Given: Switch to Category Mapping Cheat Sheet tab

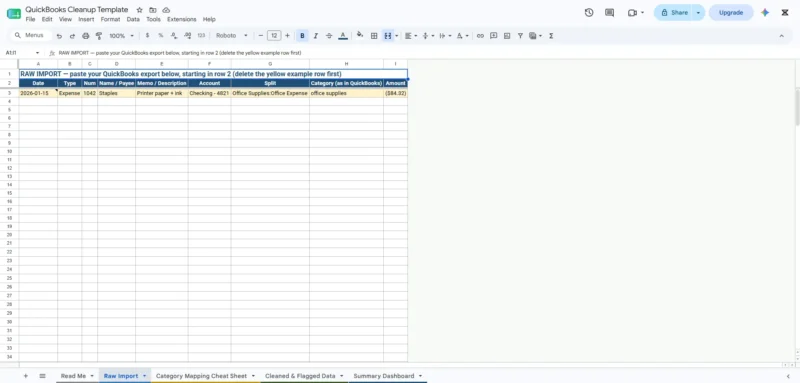Looking at the screenshot, I should (x=201, y=376).
